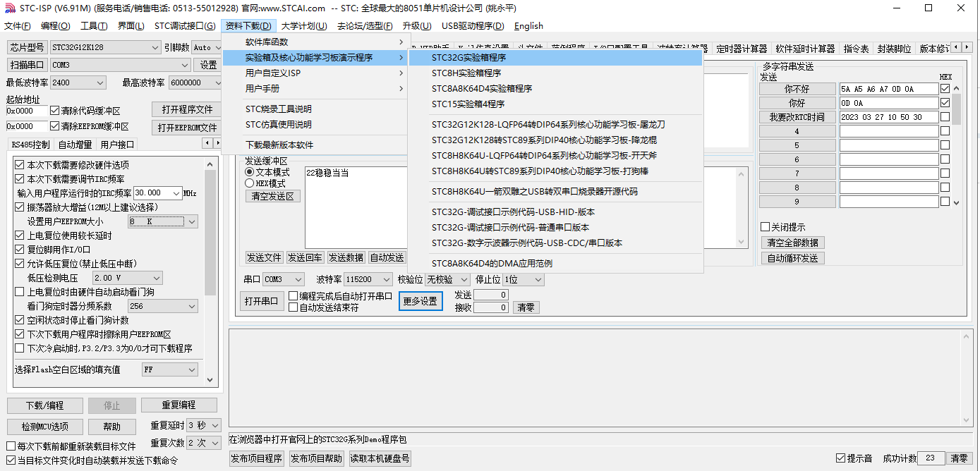Switch to 指令表 tab

tap(856, 49)
